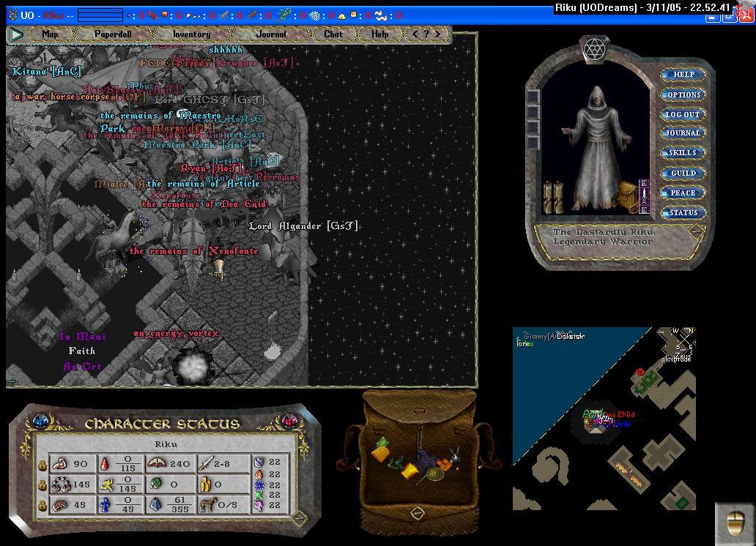Click 'the remains of Xenofonte' label
This screenshot has height=546, width=756.
(194, 250)
